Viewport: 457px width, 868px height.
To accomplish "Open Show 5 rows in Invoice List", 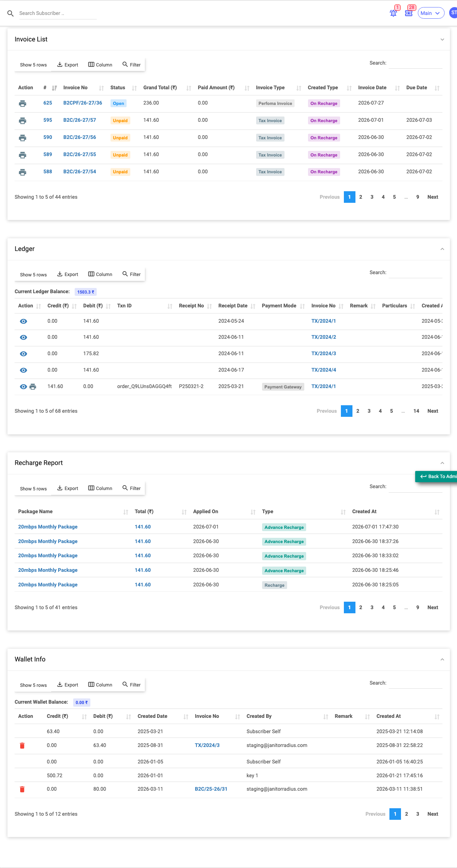I will (x=33, y=65).
